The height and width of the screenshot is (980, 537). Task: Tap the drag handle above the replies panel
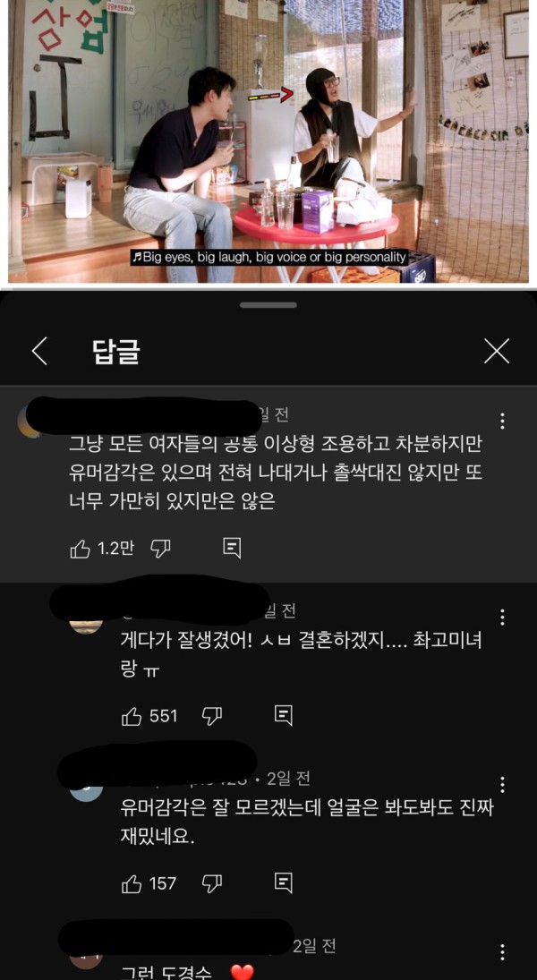268,305
